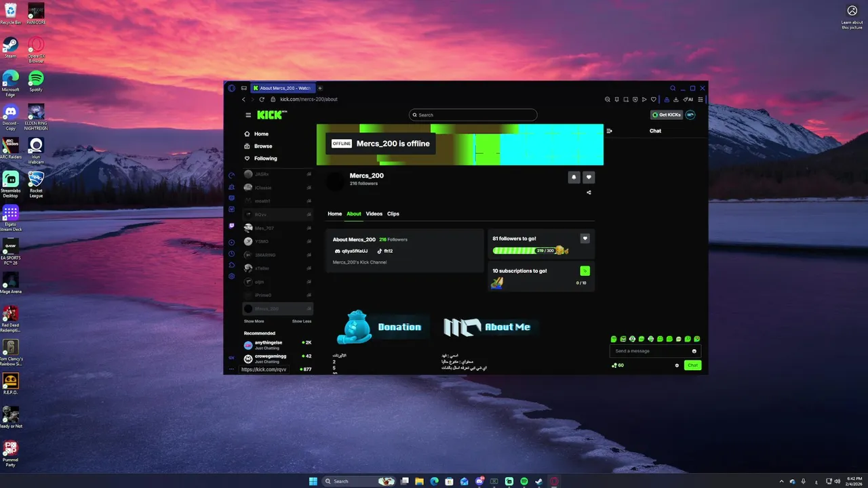Open emoji picker in chat input
The width and height of the screenshot is (868, 488).
tap(694, 351)
